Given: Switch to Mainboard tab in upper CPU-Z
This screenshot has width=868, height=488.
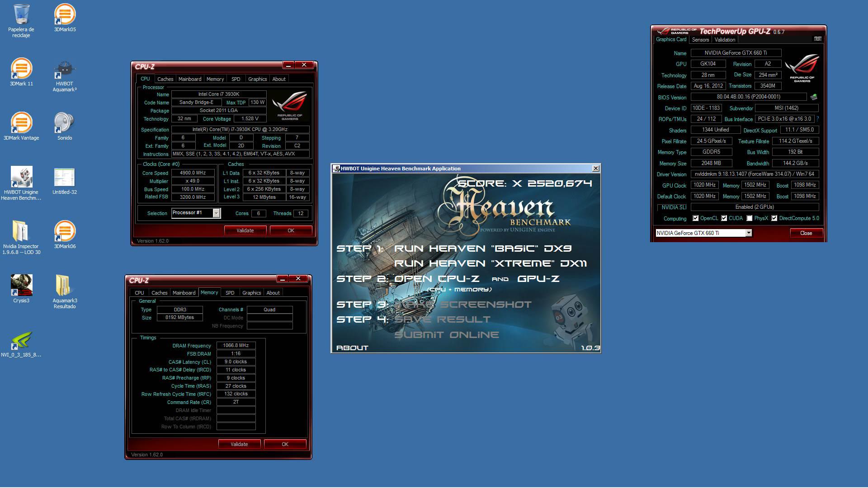Looking at the screenshot, I should 190,79.
